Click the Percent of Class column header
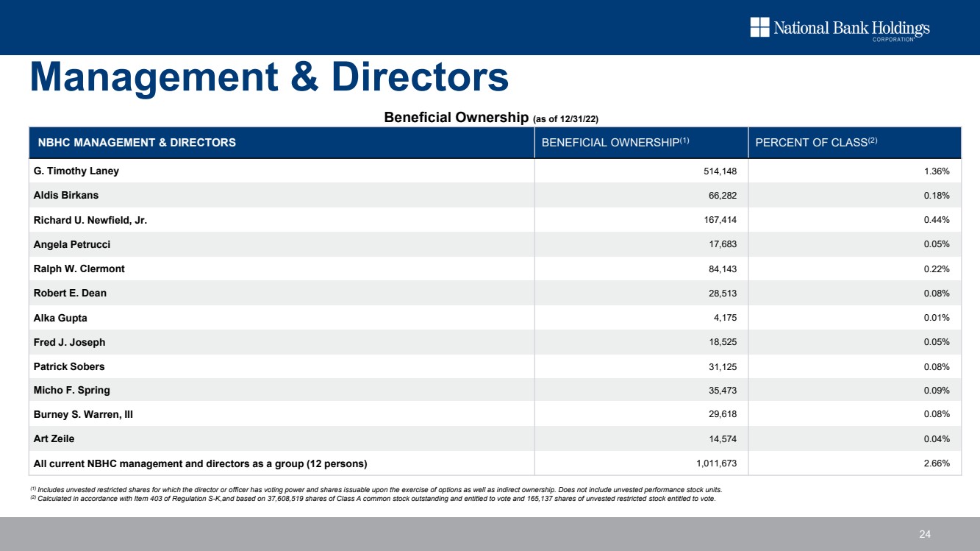The image size is (980, 551). [816, 143]
